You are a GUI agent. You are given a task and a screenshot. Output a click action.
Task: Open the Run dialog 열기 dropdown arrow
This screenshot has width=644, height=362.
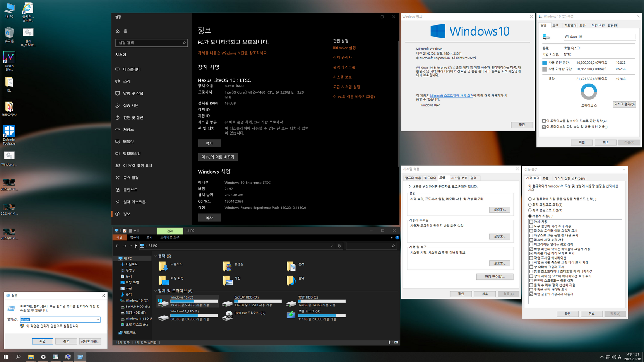(98, 319)
